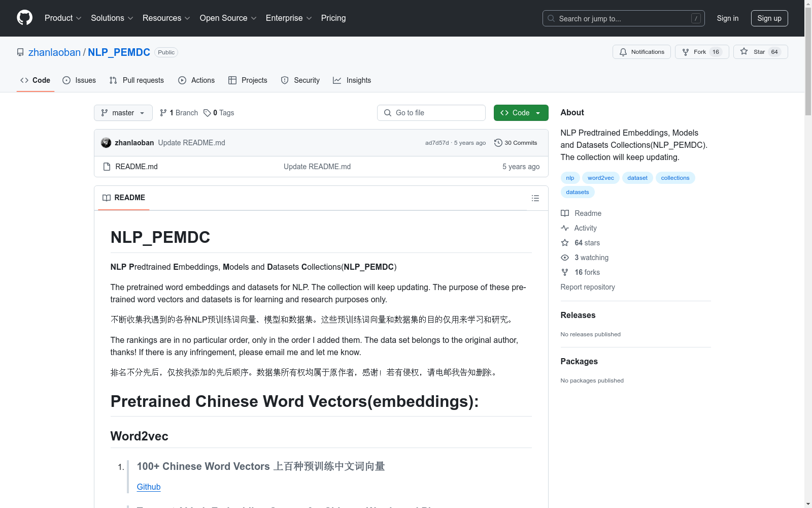
Task: Click the eye icon beside 3 watching
Action: (565, 258)
